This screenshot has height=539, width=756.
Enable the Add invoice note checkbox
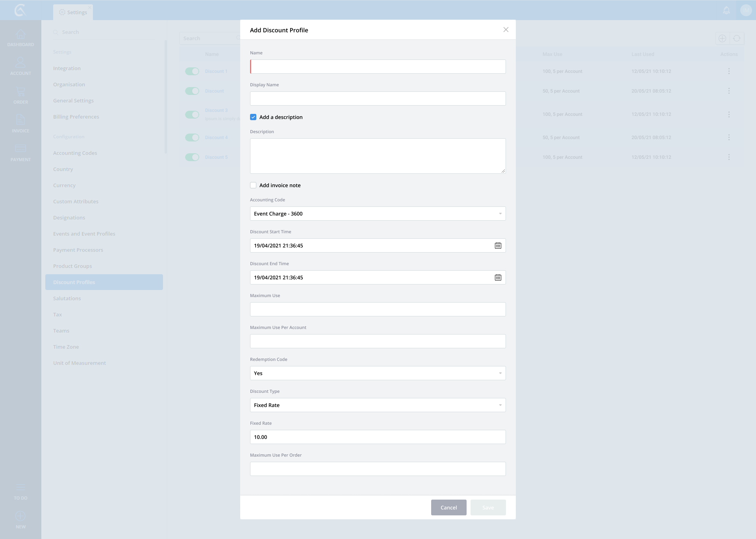253,185
